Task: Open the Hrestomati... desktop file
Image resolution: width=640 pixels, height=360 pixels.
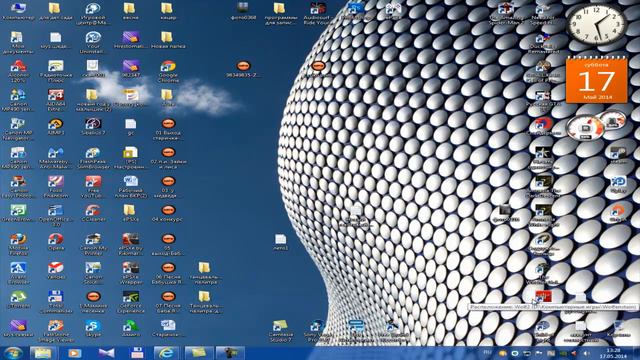Action: (x=131, y=40)
